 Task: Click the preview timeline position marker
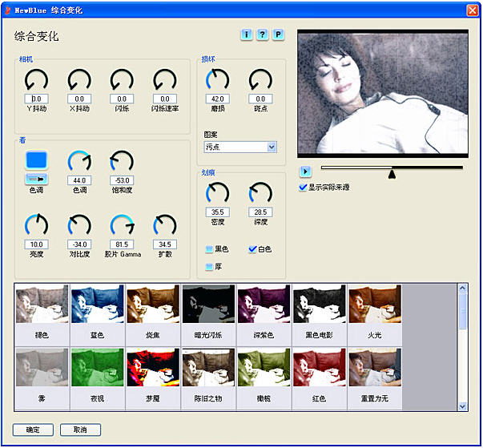392,175
